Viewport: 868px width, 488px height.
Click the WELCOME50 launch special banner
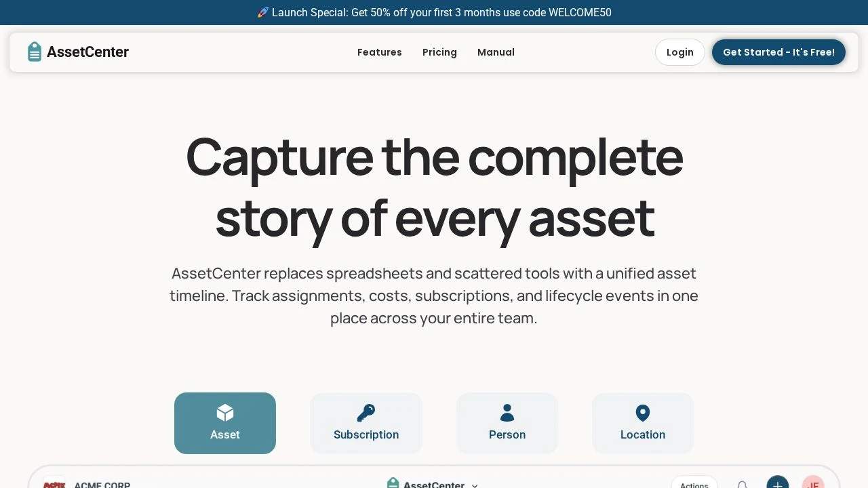434,12
